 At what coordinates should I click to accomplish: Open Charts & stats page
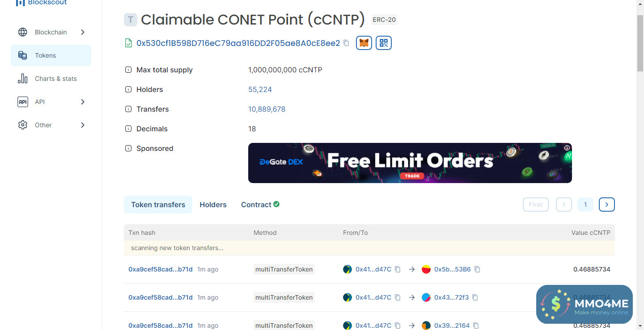(51, 79)
